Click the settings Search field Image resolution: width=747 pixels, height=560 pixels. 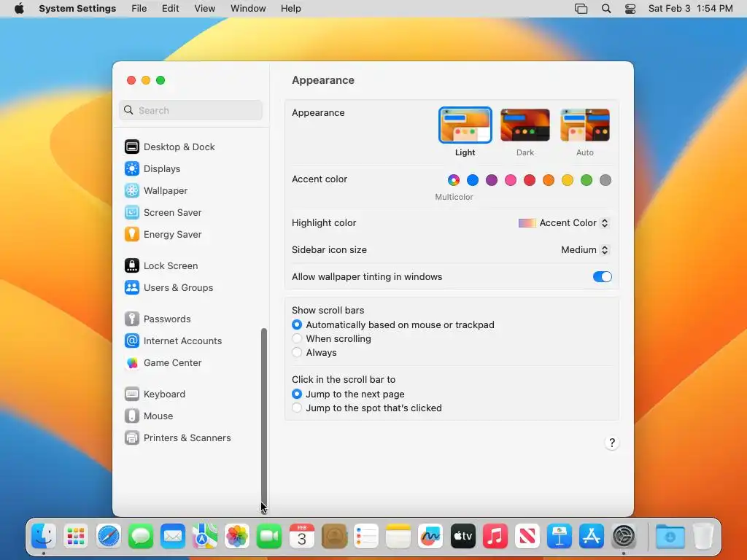[190, 111]
